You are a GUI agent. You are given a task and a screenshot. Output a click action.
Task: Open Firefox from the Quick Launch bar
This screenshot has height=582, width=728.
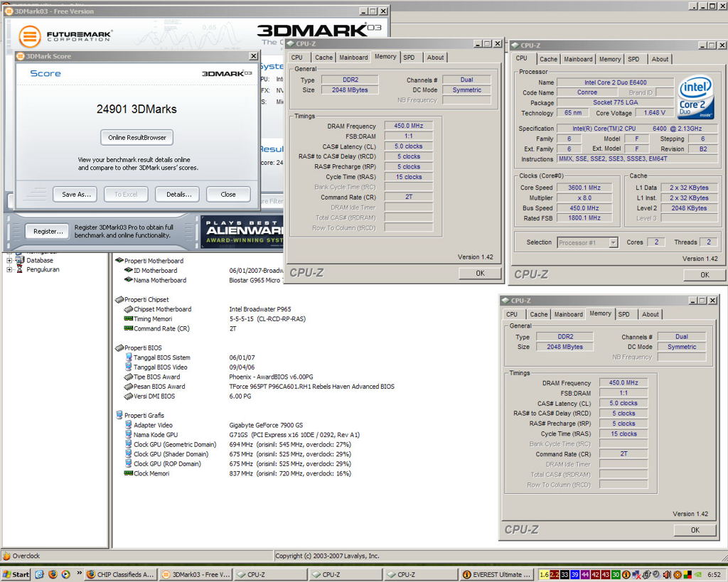[53, 574]
